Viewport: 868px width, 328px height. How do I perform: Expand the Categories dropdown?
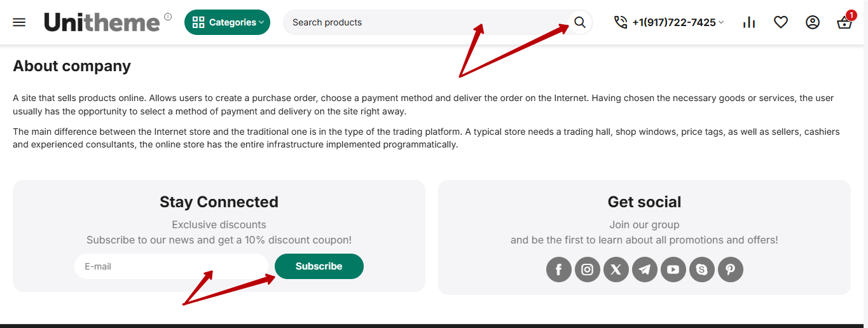click(227, 22)
